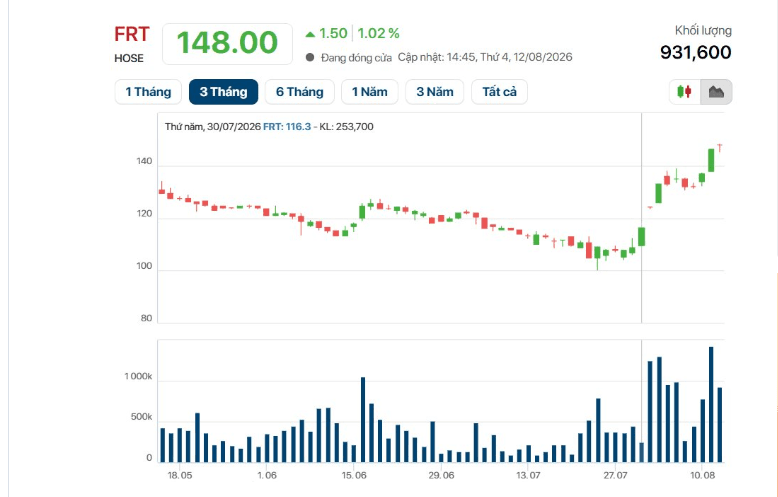Viewport: 778px width, 497px height.
Task: Select the 6 Tháng time range
Action: pos(300,92)
